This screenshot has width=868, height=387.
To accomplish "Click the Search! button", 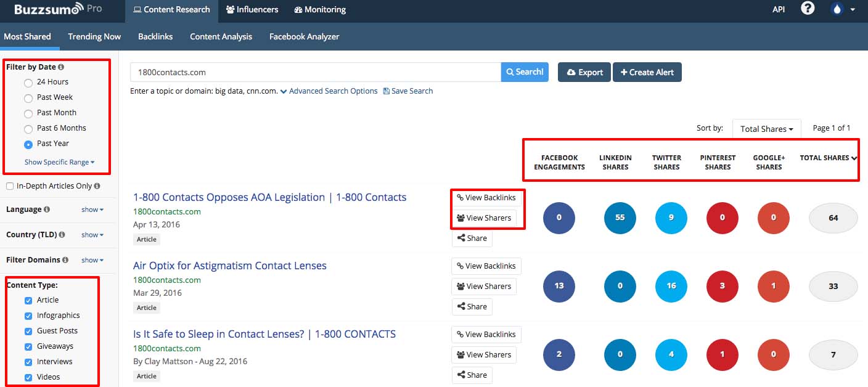I will [x=525, y=72].
